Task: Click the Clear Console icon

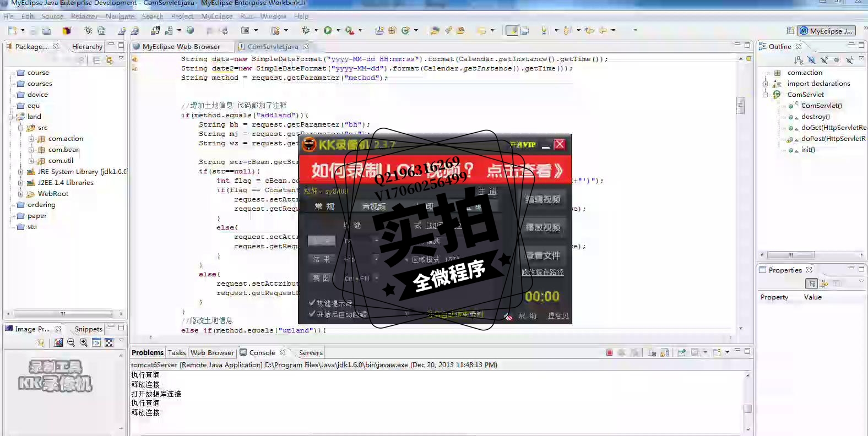Action: (652, 352)
